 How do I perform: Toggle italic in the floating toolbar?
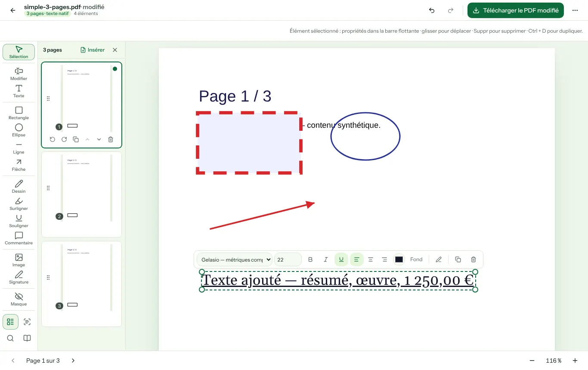326,259
